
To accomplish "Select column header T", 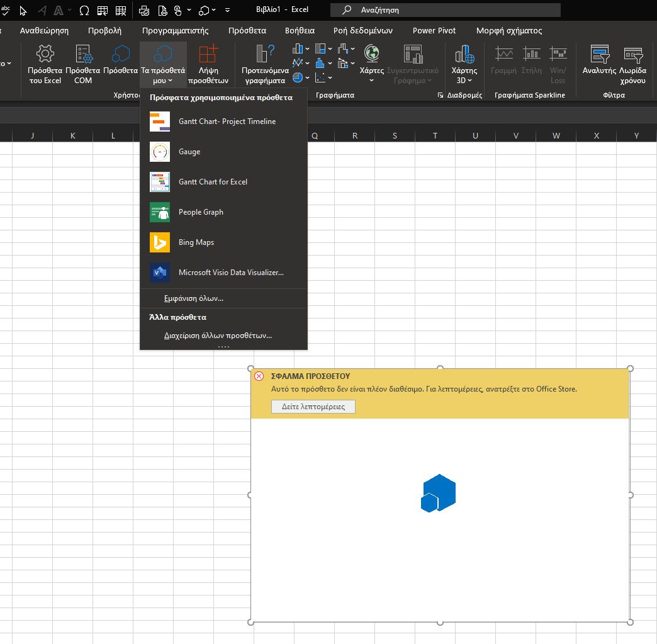I will pyautogui.click(x=435, y=136).
